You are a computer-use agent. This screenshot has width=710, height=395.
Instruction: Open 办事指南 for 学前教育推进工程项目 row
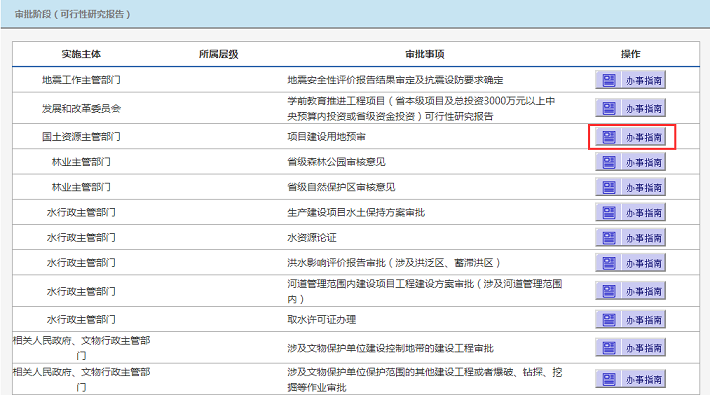point(630,108)
